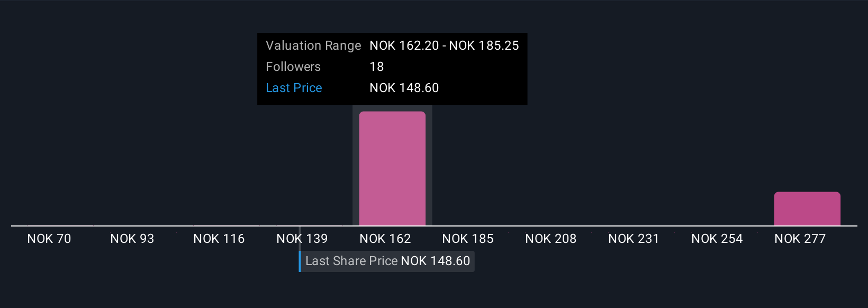
Task: Select the NOK 208 axis label
Action: [x=551, y=239]
